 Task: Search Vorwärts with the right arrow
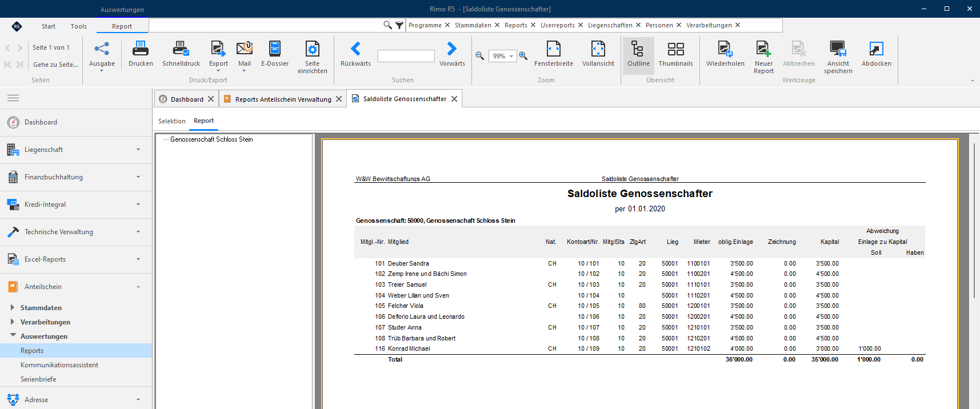(x=452, y=54)
